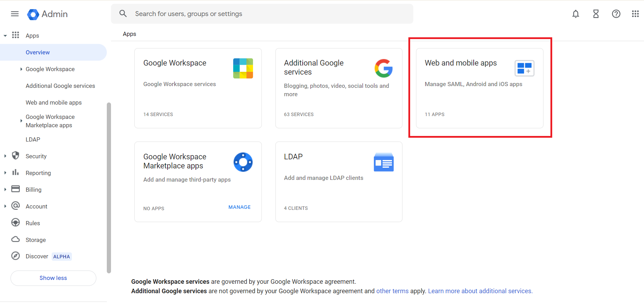
Task: Click the Web and mobile apps card icon
Action: click(524, 68)
